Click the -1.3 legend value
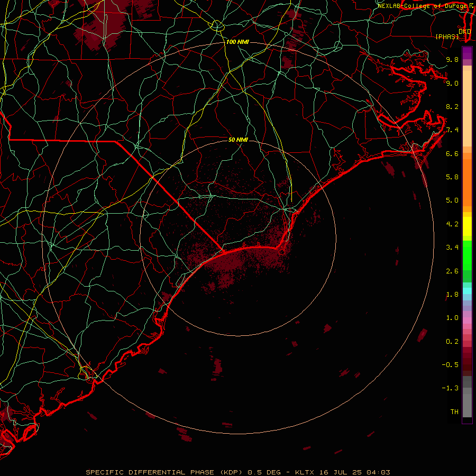Viewport: 476px width, 476px height. [x=451, y=388]
